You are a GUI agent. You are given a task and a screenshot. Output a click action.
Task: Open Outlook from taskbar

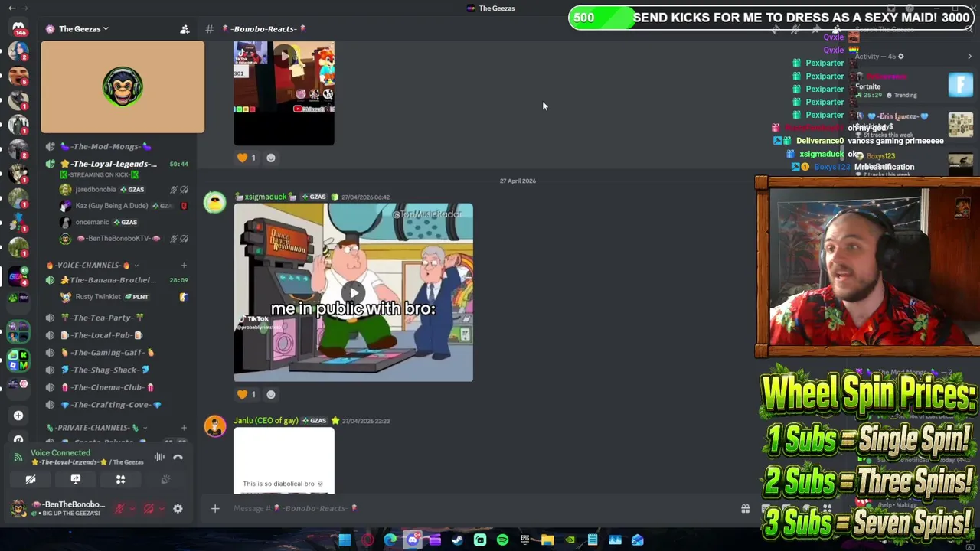pyautogui.click(x=638, y=540)
